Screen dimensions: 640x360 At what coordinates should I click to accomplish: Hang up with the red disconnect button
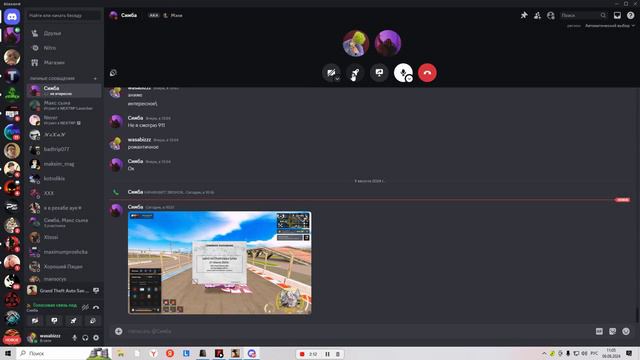pos(427,73)
